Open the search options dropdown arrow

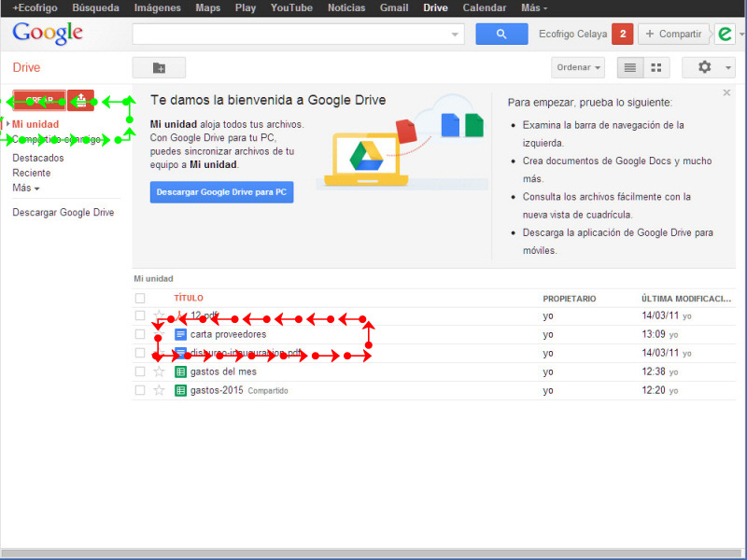(x=455, y=35)
